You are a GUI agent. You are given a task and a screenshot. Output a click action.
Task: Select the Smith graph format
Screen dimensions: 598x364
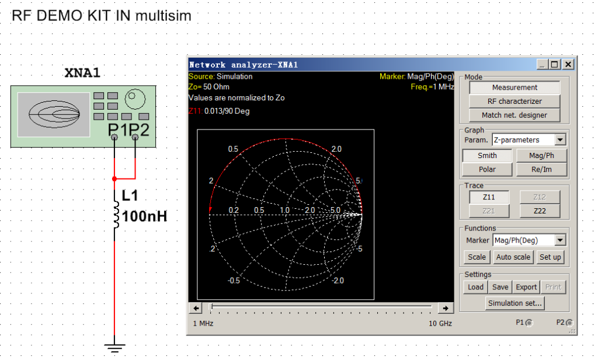pos(487,155)
